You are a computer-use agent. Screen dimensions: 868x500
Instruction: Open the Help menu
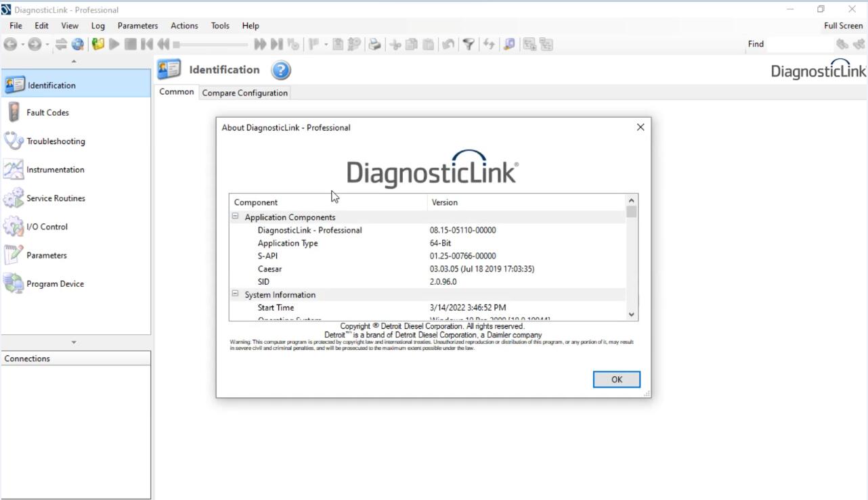coord(251,26)
